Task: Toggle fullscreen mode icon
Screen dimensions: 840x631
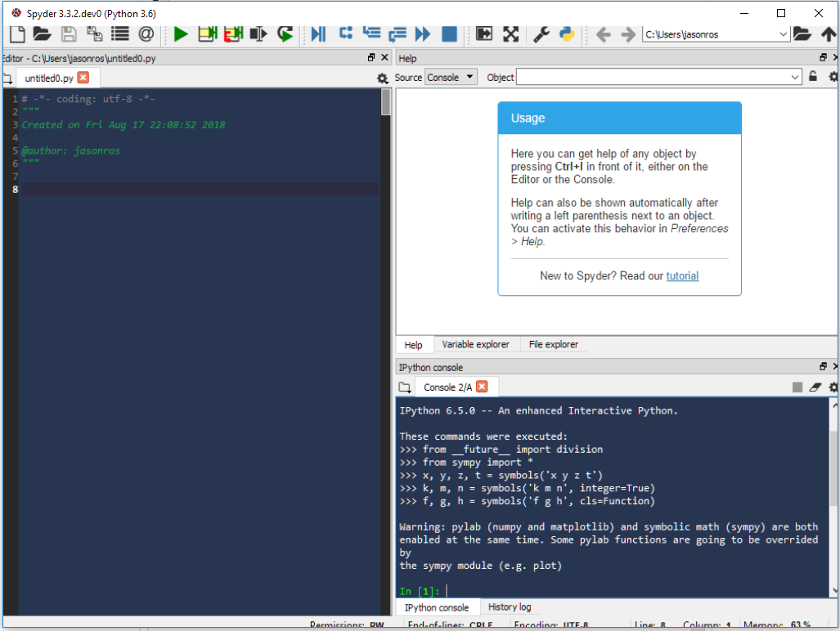Action: 510,34
